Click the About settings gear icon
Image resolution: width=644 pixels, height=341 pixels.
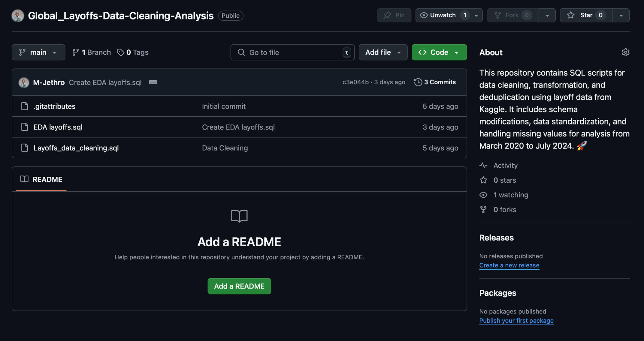pos(625,52)
